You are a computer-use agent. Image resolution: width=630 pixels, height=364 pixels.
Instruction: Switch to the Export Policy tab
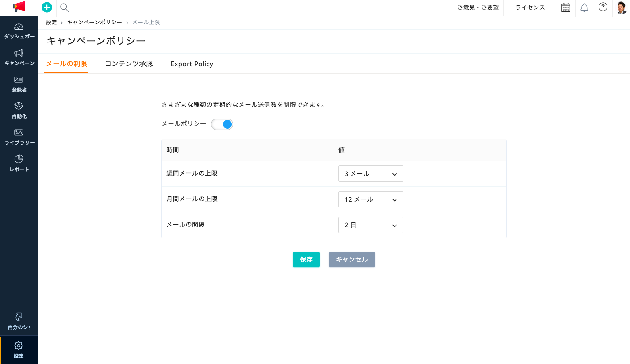(x=192, y=64)
